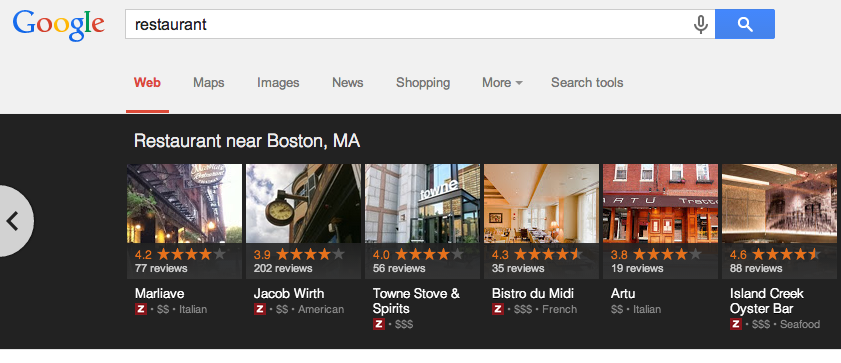Click "$$$ · French" under Bistro du Midi
The width and height of the screenshot is (841, 363).
[545, 309]
